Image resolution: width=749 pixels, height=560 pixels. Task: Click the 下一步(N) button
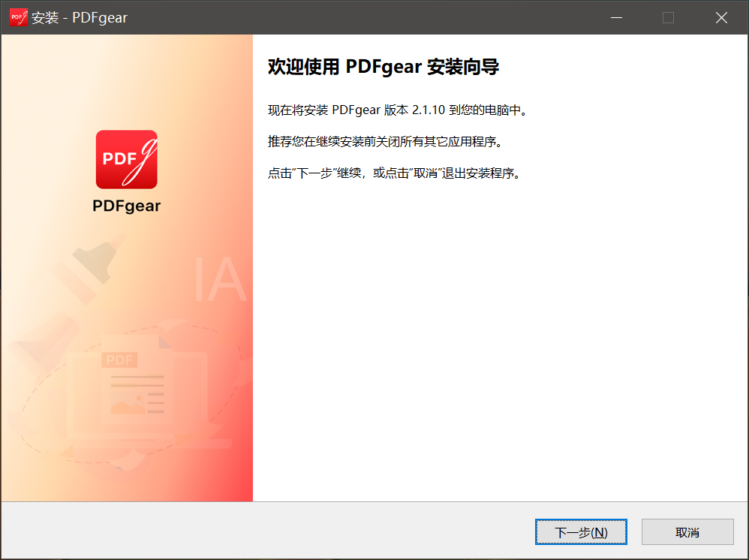click(x=581, y=531)
